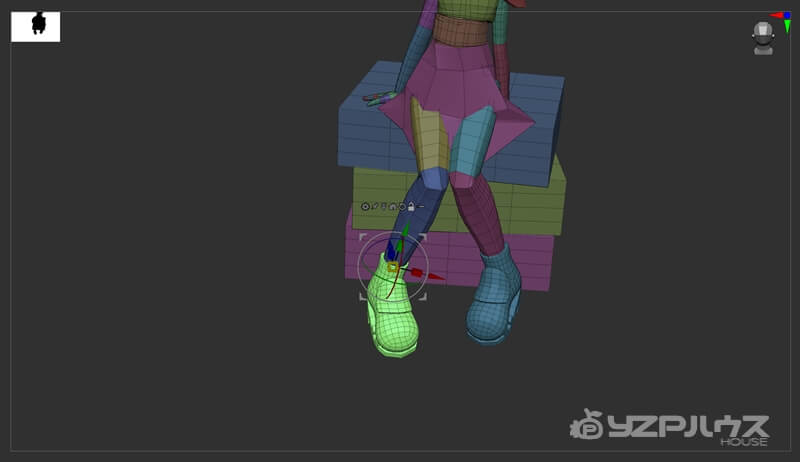This screenshot has width=800, height=462.
Task: Toggle the Gizmo sticky mode pin icon
Action: click(374, 206)
